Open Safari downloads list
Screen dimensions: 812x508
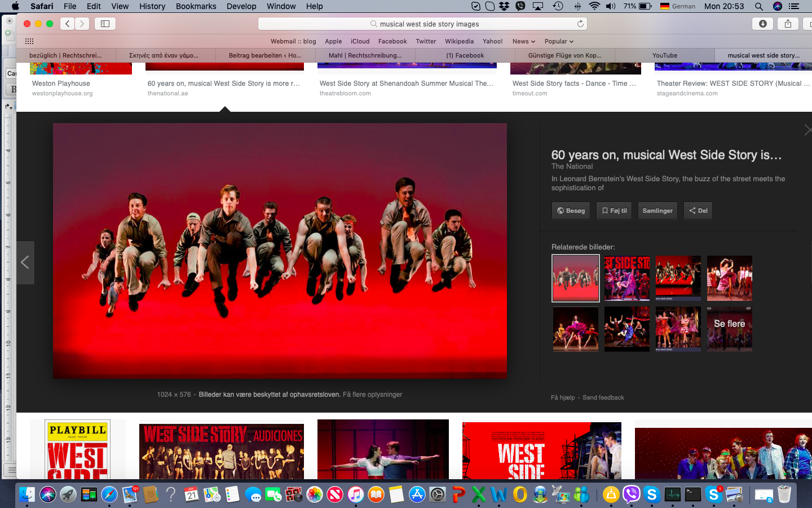pos(763,24)
